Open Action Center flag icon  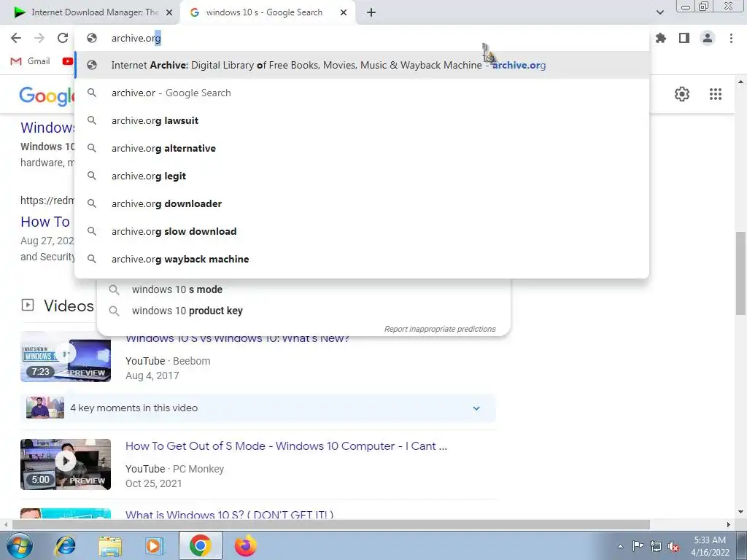(x=638, y=546)
